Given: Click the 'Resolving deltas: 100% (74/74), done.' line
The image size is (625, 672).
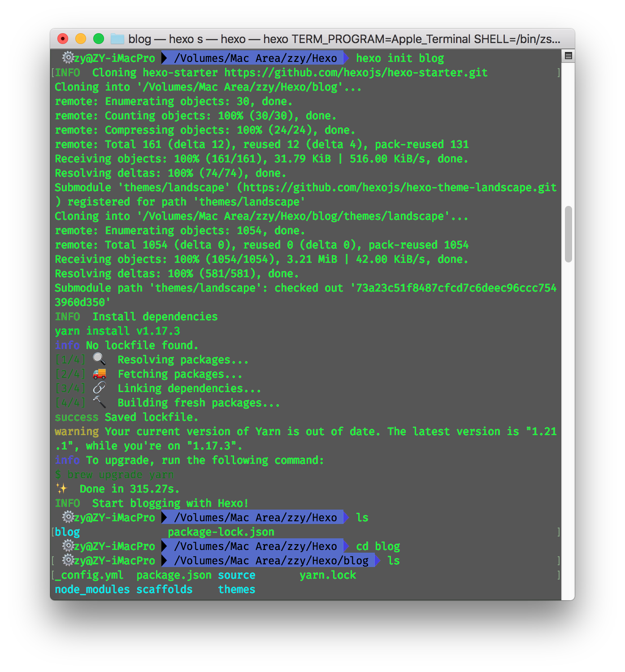Looking at the screenshot, I should (170, 173).
